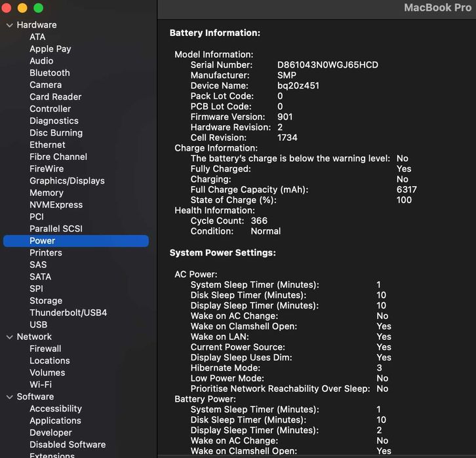Open the USB hardware entry

tap(38, 324)
